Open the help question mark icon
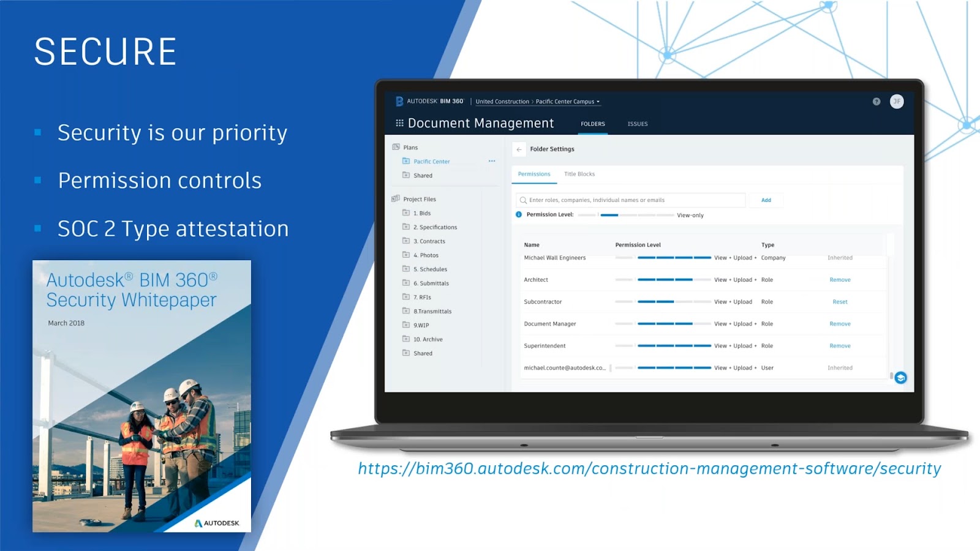The image size is (980, 551). click(876, 102)
